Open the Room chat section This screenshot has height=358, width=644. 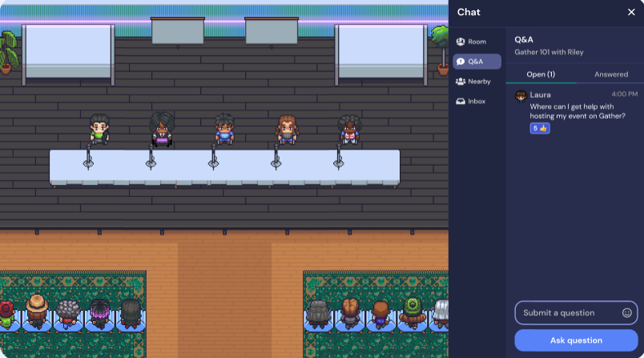(477, 42)
